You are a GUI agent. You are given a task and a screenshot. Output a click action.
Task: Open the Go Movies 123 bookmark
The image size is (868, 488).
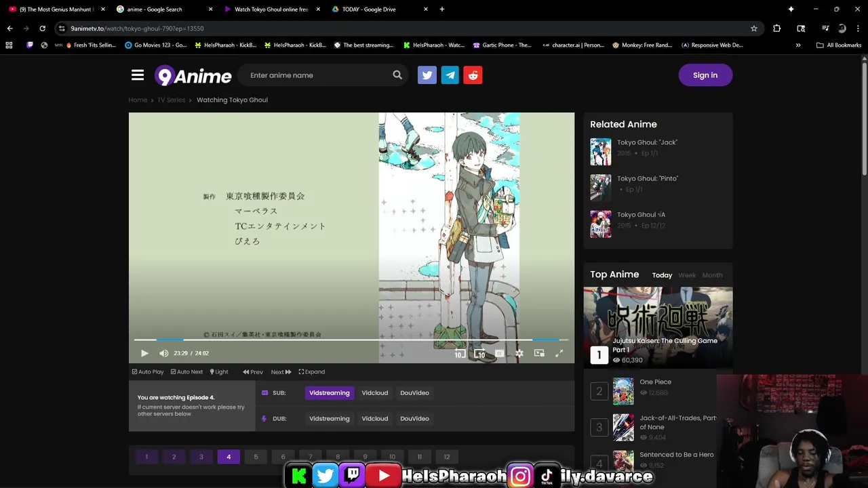(x=155, y=45)
